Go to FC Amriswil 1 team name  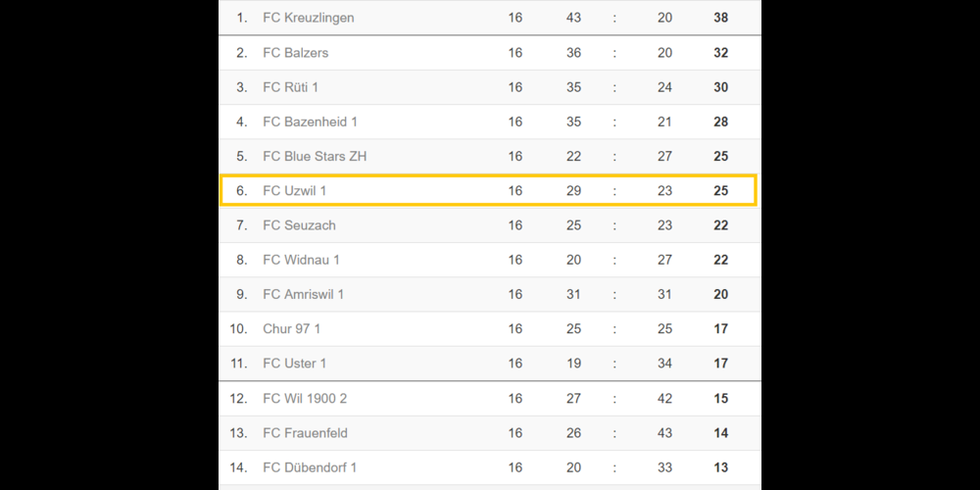click(x=303, y=294)
